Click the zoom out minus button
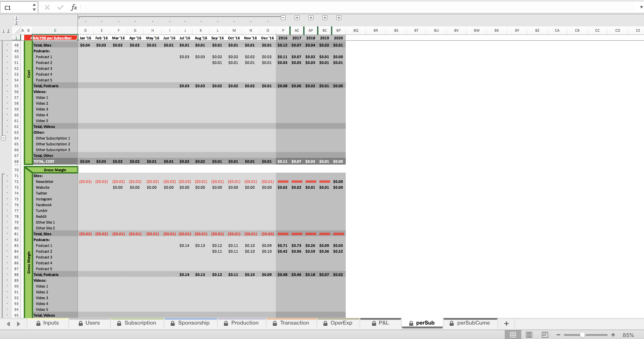The height and width of the screenshot is (339, 644). (x=558, y=335)
